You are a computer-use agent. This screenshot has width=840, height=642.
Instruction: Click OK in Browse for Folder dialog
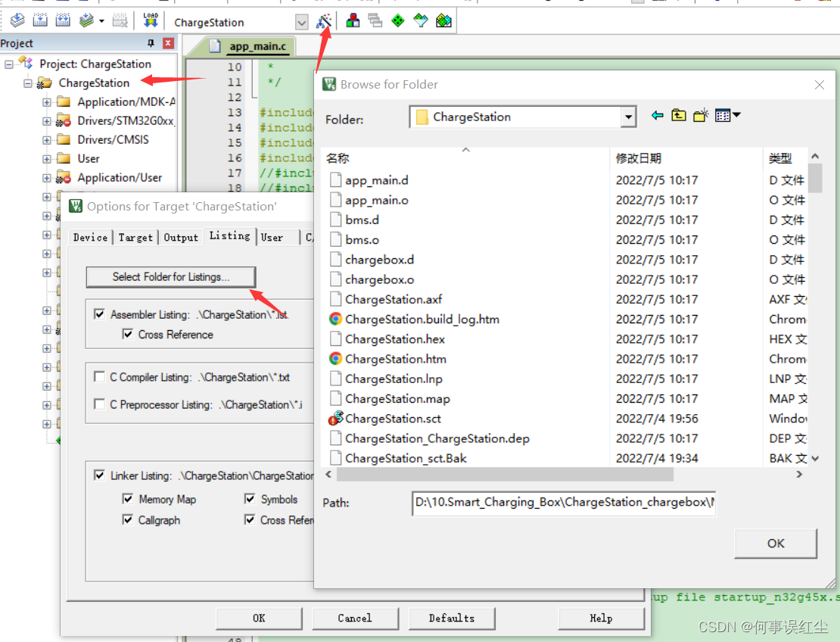[x=775, y=544]
